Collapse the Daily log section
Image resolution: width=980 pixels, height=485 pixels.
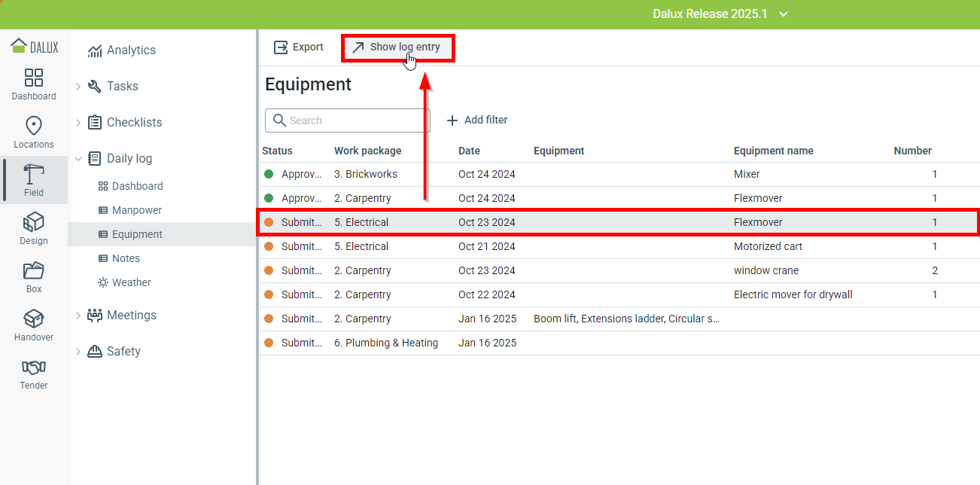(78, 159)
